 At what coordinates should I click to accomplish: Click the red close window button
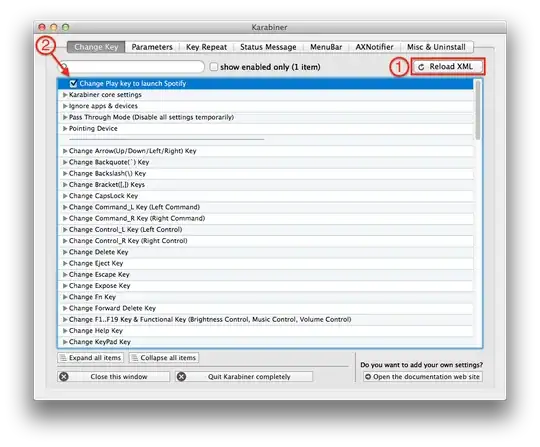click(x=42, y=27)
